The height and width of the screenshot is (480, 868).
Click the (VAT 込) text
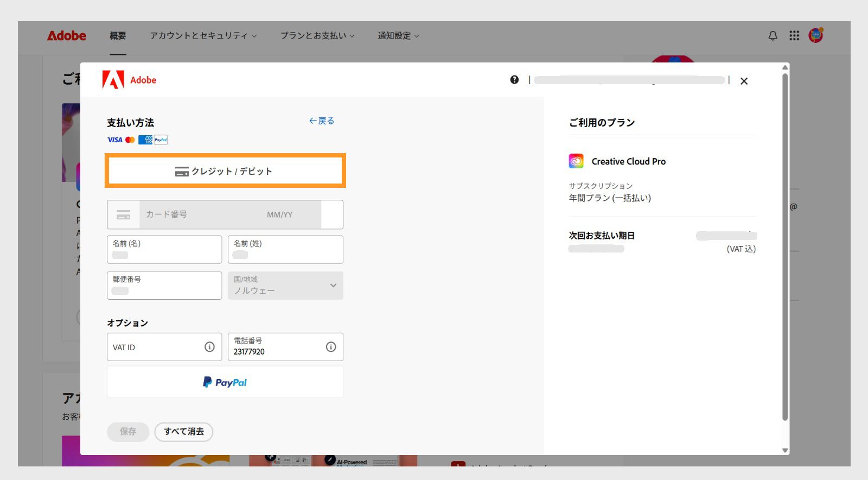(741, 249)
